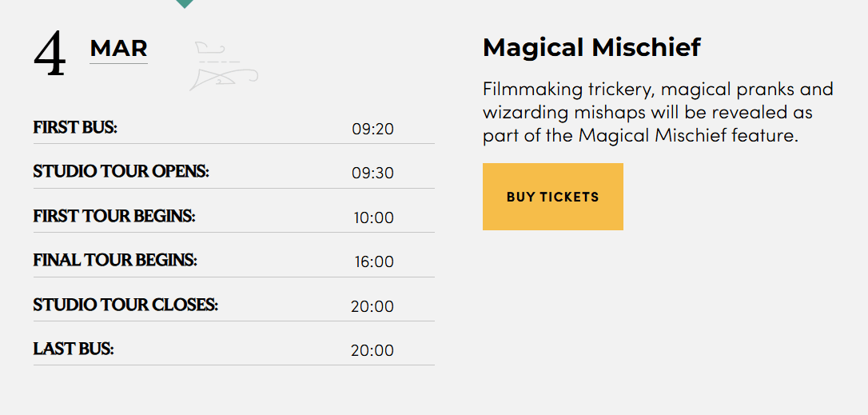868x415 pixels.
Task: Click the large date number 4
Action: [x=50, y=54]
